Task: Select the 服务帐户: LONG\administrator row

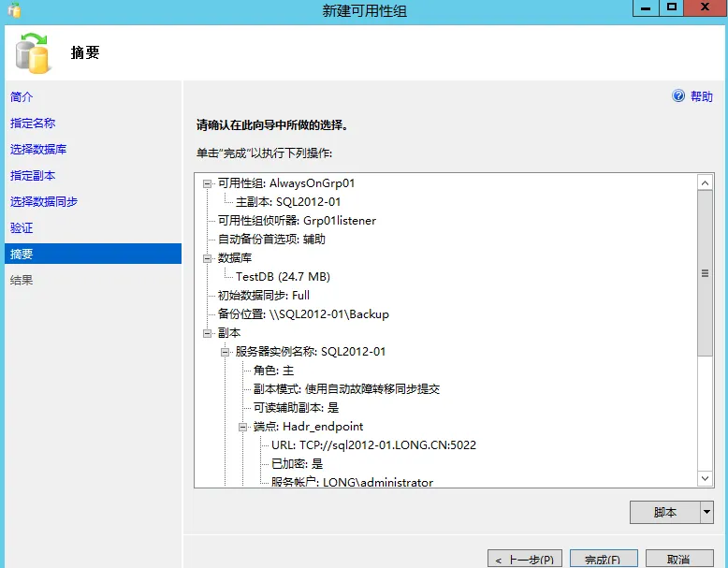Action: click(x=352, y=482)
